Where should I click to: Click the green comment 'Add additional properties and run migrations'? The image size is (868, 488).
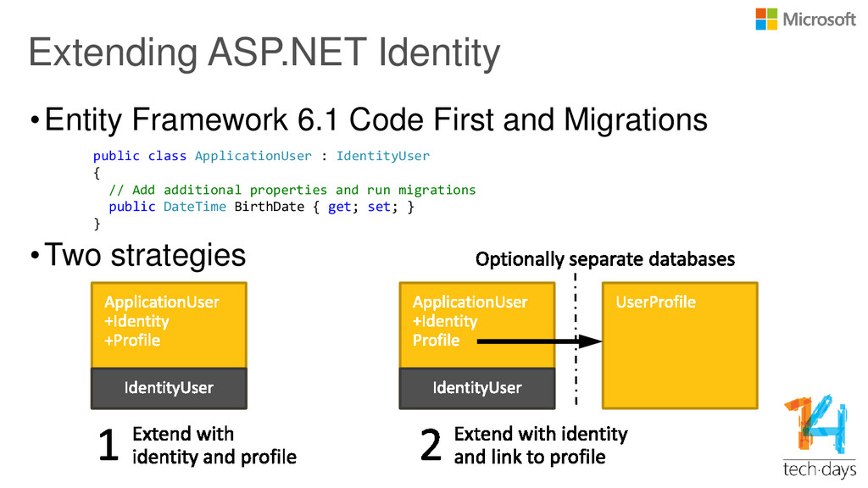tap(292, 191)
